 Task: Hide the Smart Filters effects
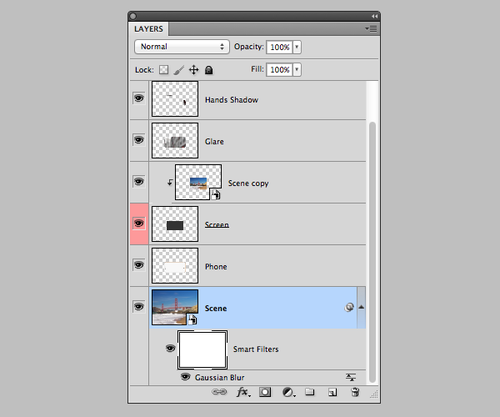pos(170,348)
